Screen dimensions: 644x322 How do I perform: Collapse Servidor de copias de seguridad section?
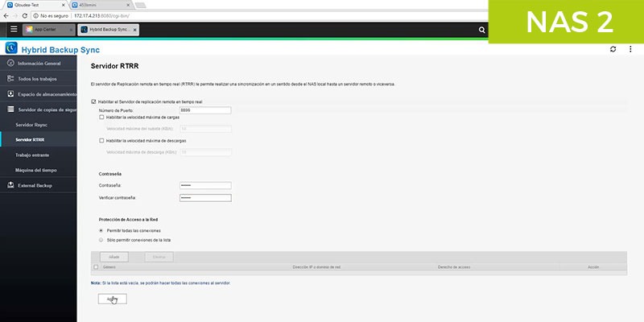point(38,109)
